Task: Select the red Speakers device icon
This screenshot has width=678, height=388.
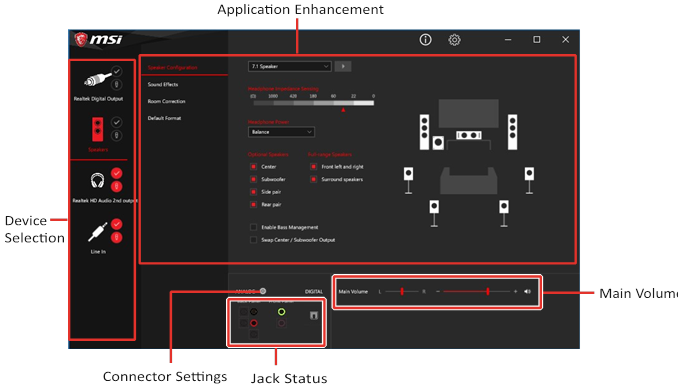Action: tap(98, 129)
